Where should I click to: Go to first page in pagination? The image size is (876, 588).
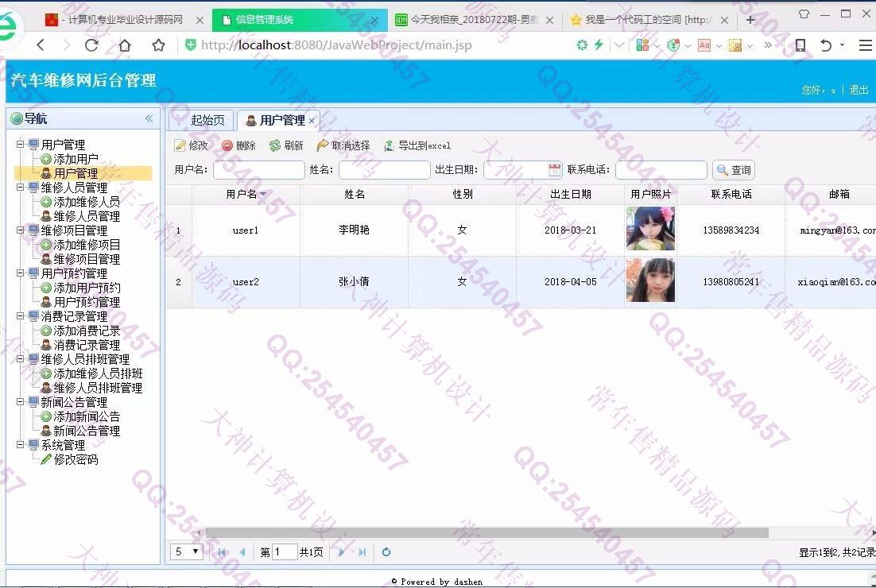pos(222,552)
